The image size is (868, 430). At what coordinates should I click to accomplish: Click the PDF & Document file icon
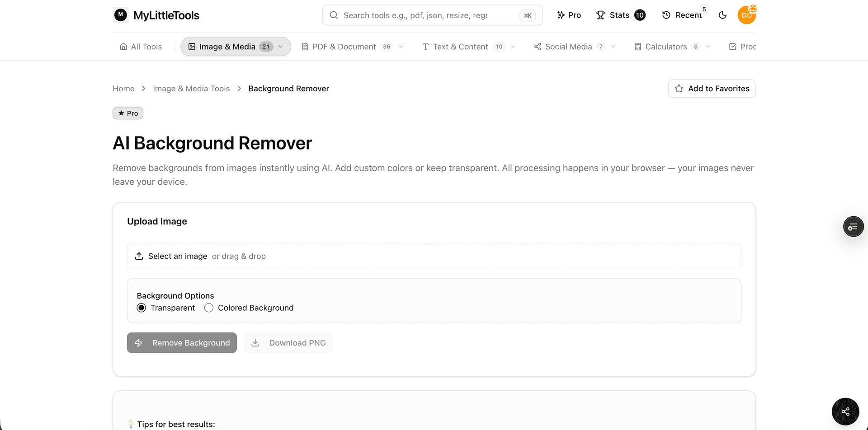[305, 47]
